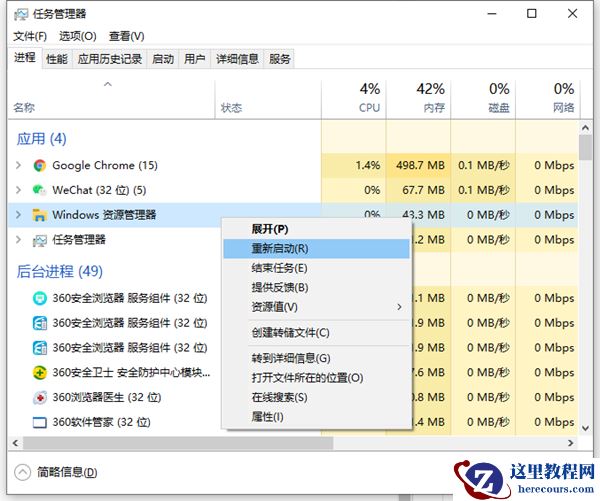
Task: Choose 重新启动(R) in context menu
Action: click(x=316, y=249)
